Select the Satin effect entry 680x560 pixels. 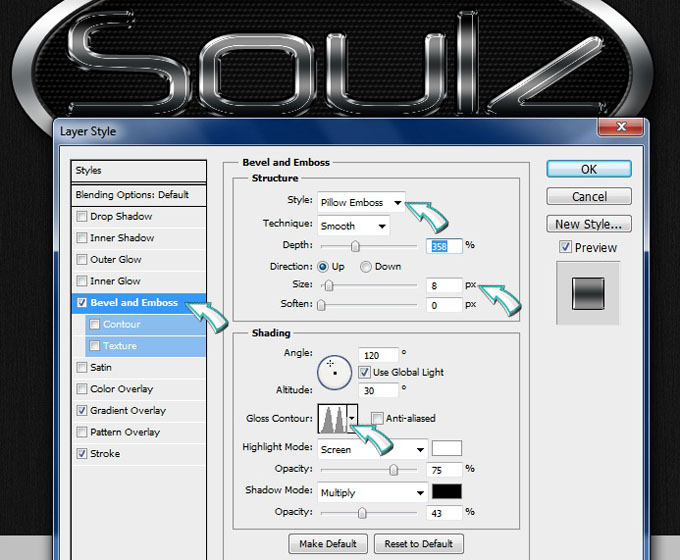click(x=101, y=368)
